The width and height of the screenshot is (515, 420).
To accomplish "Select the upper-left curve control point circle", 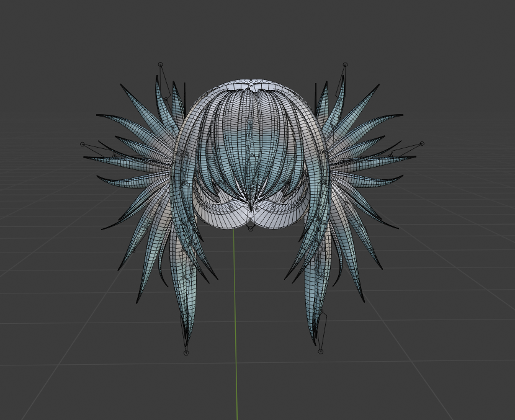I will coord(160,64).
